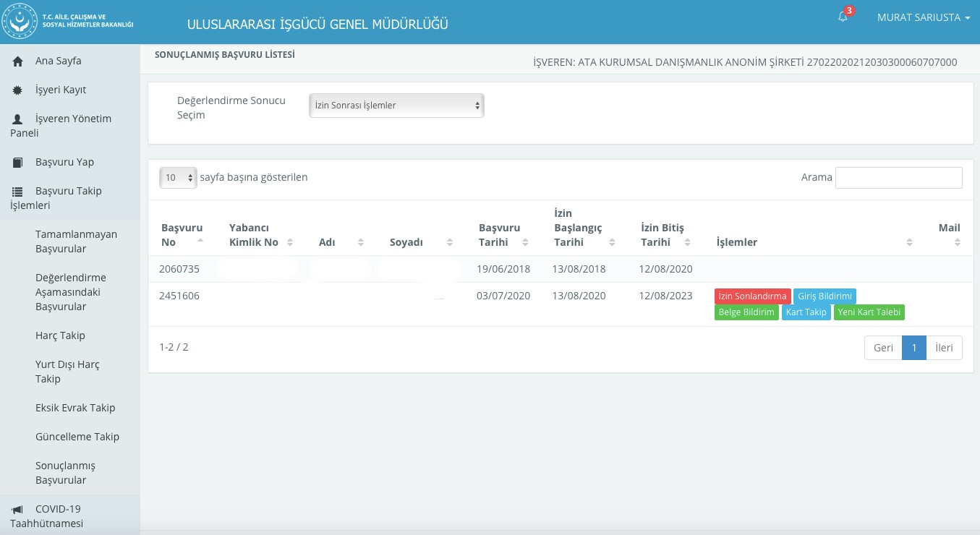Open Tamamlanmayan Başvurular submenu
The image size is (980, 535).
coord(76,241)
